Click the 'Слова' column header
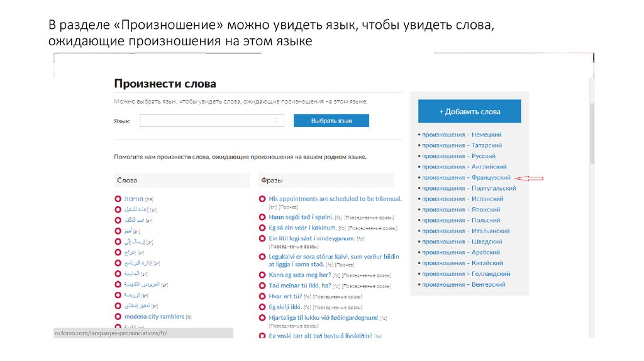This screenshot has height=361, width=644. point(182,181)
